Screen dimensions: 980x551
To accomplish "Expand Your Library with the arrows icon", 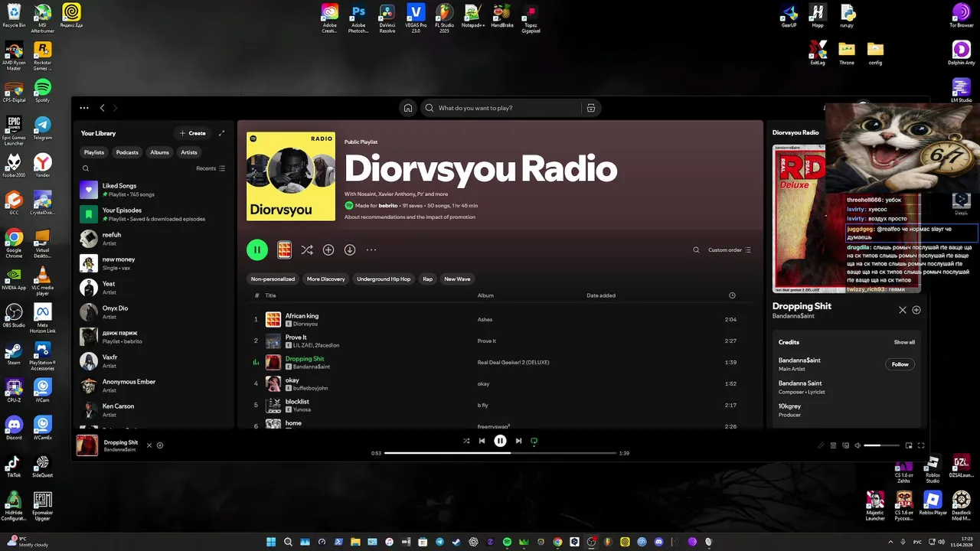I will tap(221, 133).
